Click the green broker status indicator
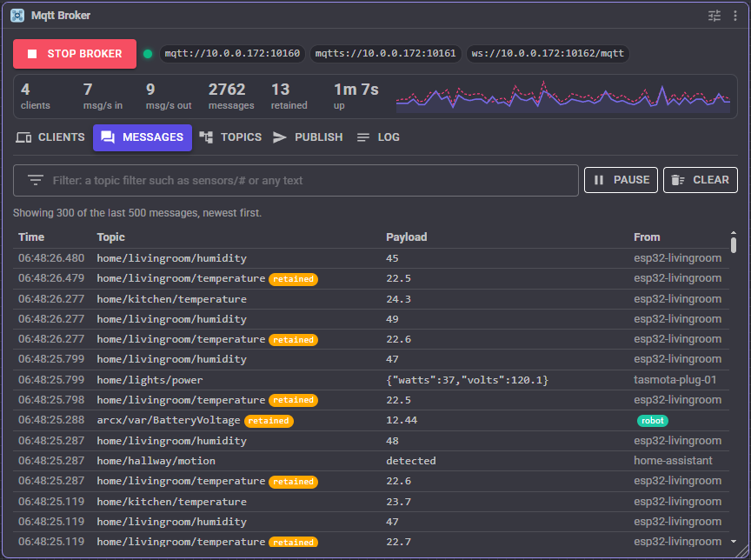 click(x=148, y=54)
